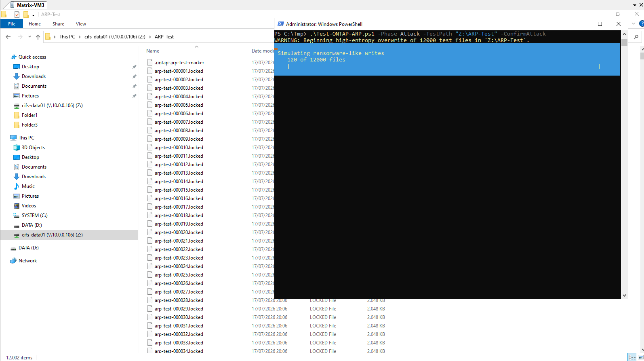Viewport: 644px width, 361px height.
Task: Open SYSTEM (C:) drive
Action: point(34,215)
